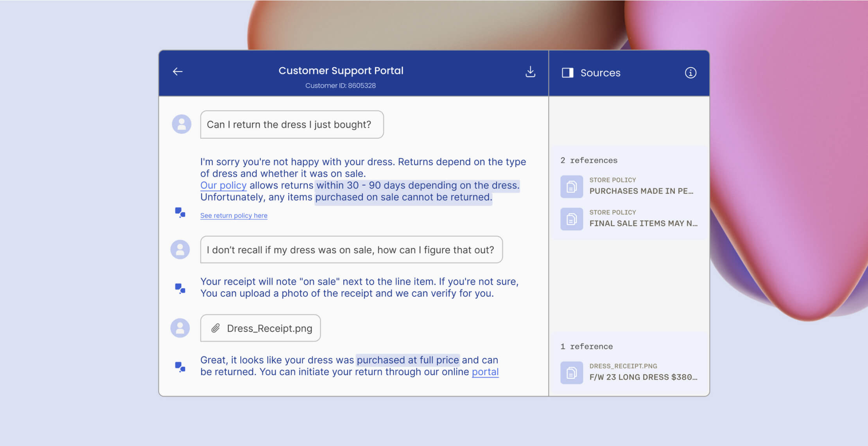Viewport: 868px width, 446px height.
Task: Click the Dress_Receipt.png attachment bubble
Action: [x=260, y=328]
